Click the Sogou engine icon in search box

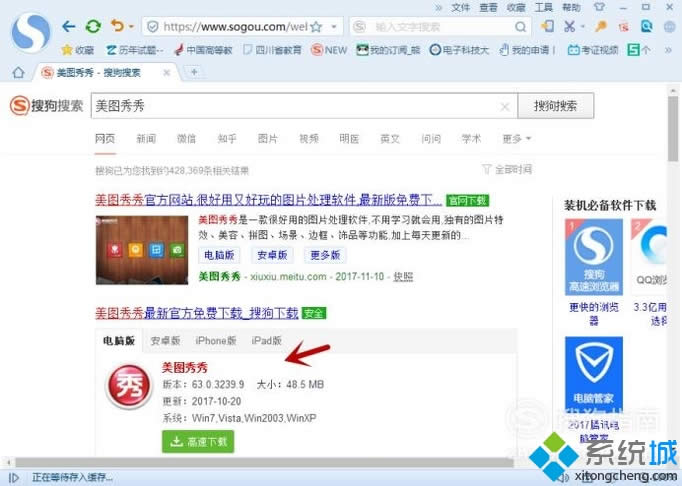[359, 27]
